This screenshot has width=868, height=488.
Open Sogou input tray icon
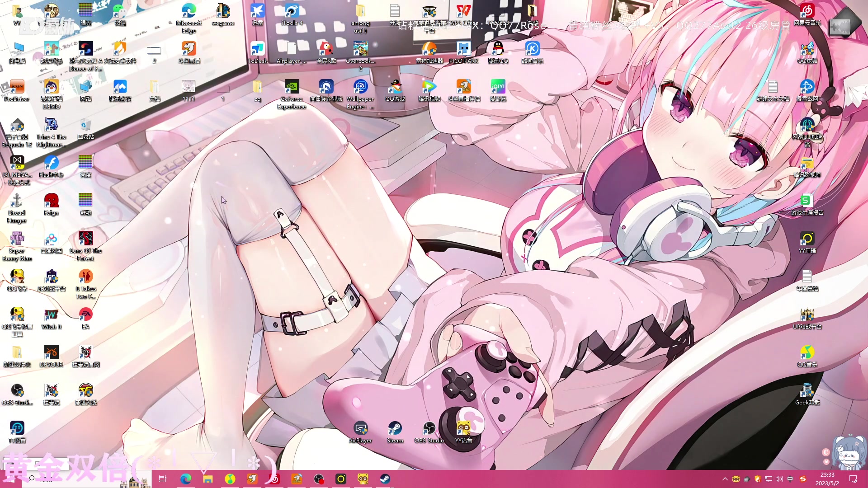point(803,479)
